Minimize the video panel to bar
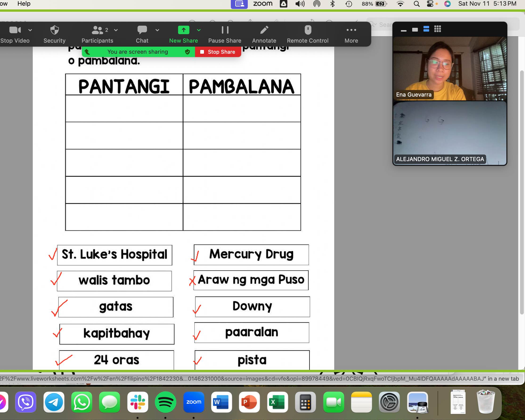525x420 pixels. coord(404,31)
